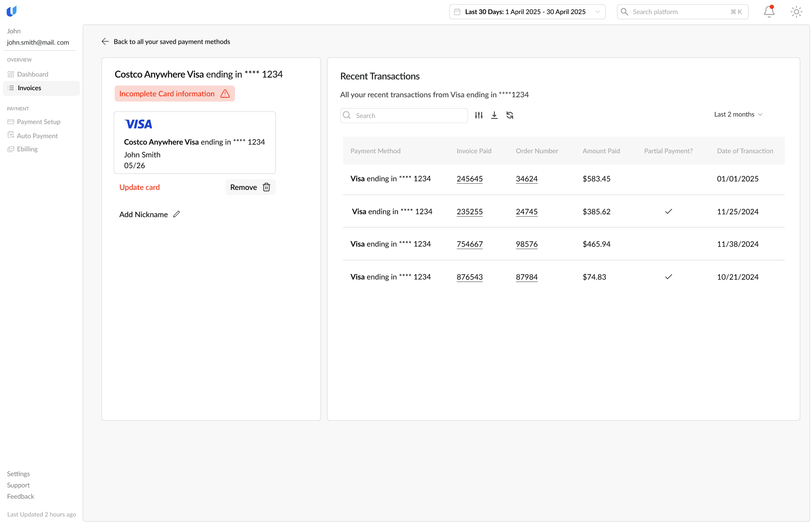812x525 pixels.
Task: Click the amount $583.45
Action: click(597, 179)
